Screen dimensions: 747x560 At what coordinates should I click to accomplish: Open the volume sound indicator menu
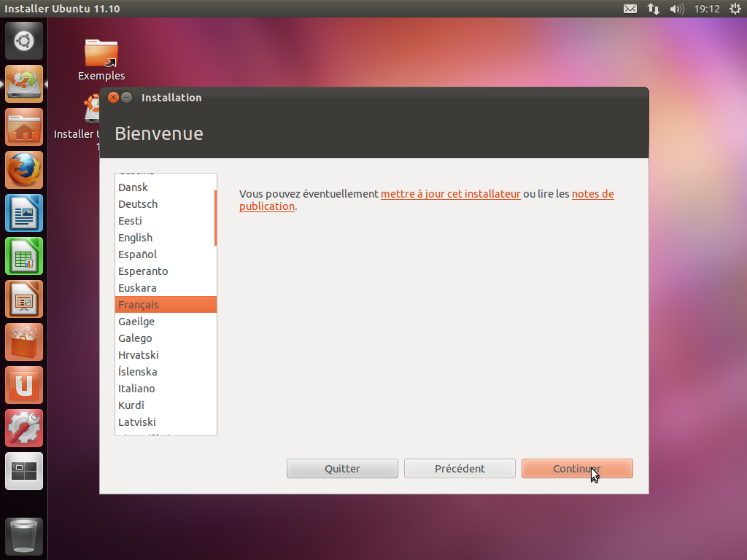click(676, 9)
